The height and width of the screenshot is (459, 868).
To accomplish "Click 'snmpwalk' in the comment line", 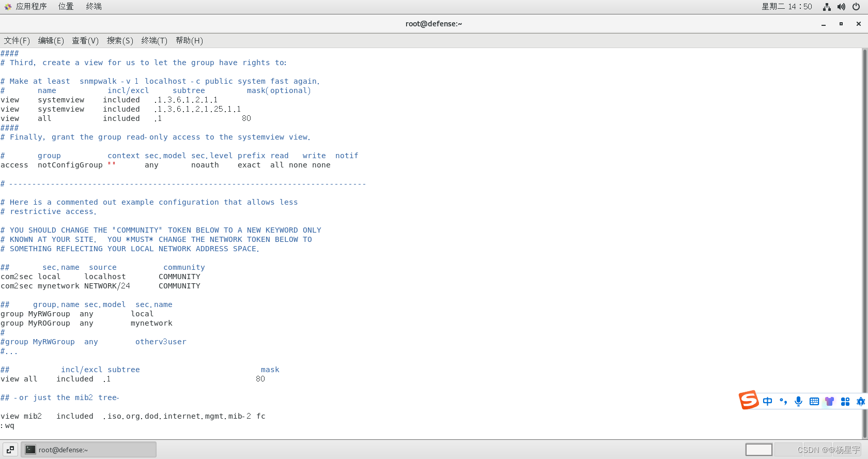I will point(98,81).
